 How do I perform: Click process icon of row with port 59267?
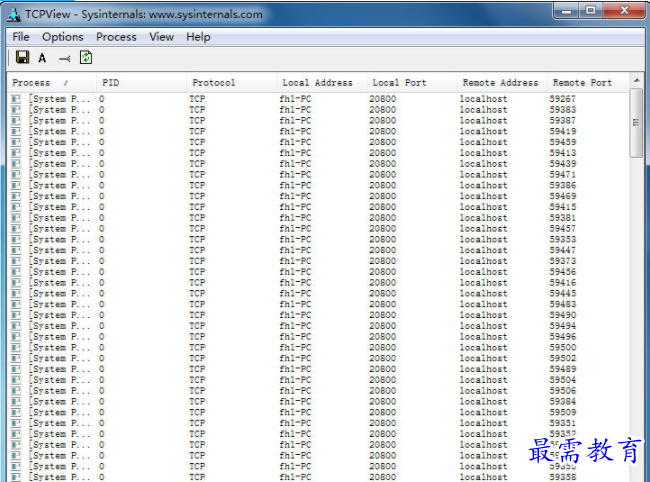16,99
